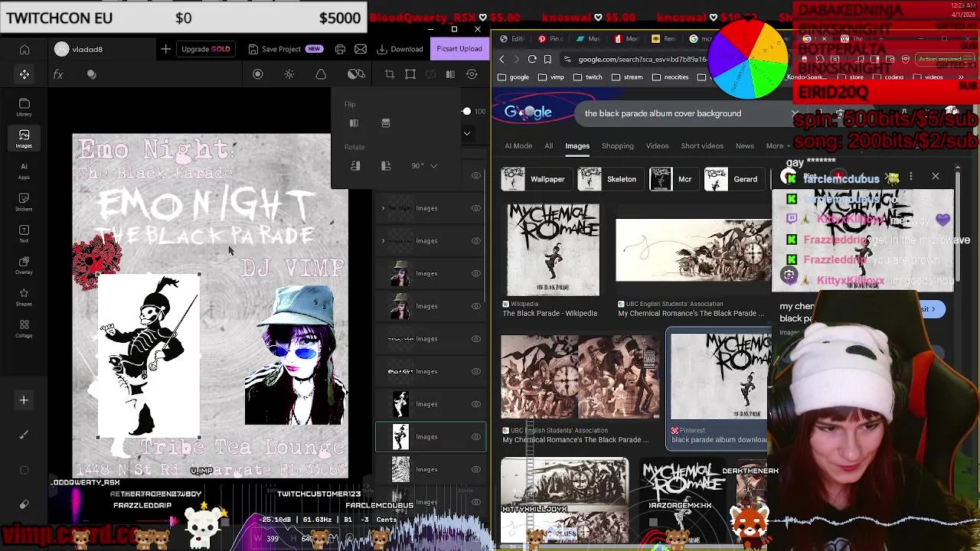The width and height of the screenshot is (980, 551).
Task: Toggle visibility of topmost layer row
Action: 476,175
